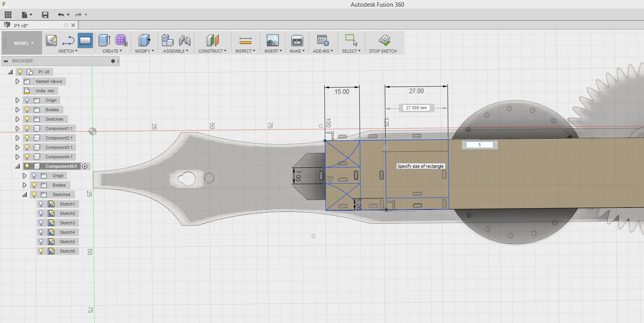
Task: Collapse the Browser panel with double arrows
Action: pyautogui.click(x=6, y=61)
